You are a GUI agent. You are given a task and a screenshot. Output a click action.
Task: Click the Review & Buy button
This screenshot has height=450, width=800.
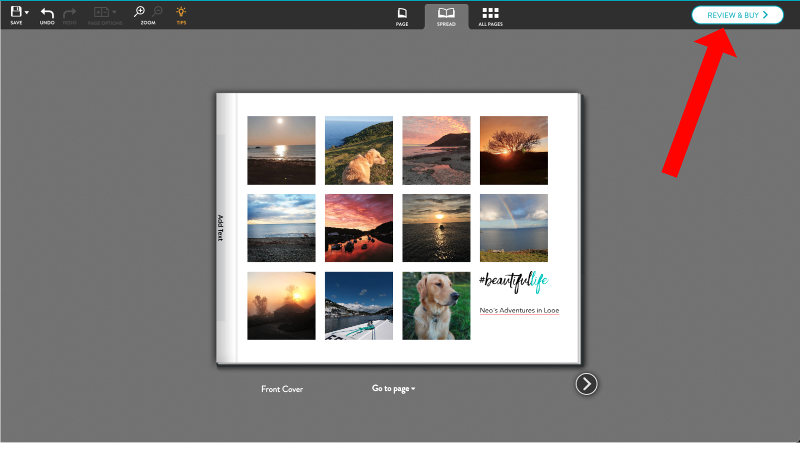pyautogui.click(x=737, y=15)
